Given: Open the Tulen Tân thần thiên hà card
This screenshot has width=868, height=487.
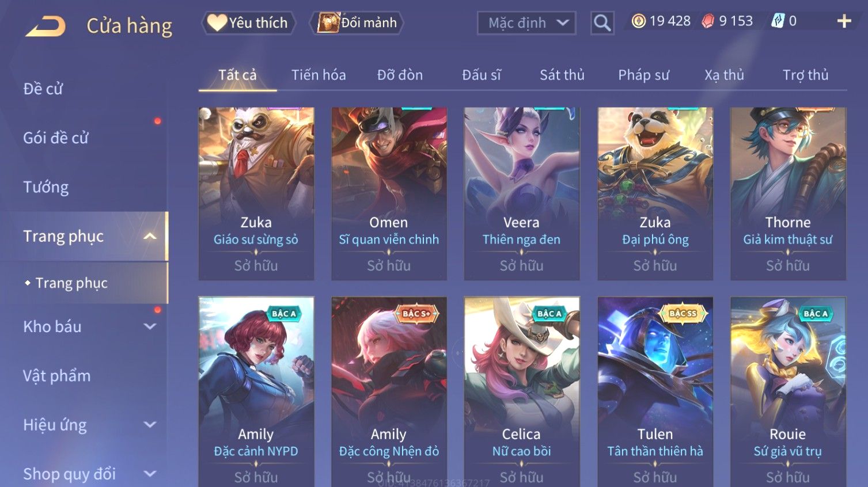Looking at the screenshot, I should click(x=655, y=391).
